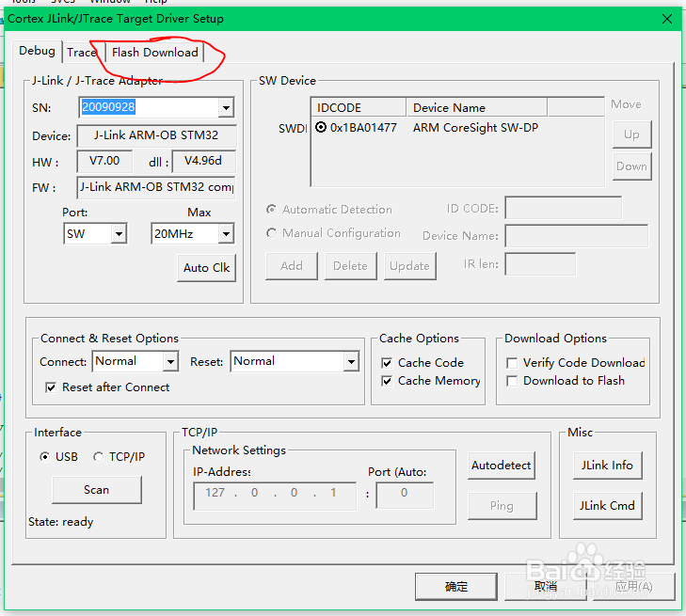The height and width of the screenshot is (616, 686).
Task: Select the TCP/IP interface radio button
Action: click(x=99, y=457)
